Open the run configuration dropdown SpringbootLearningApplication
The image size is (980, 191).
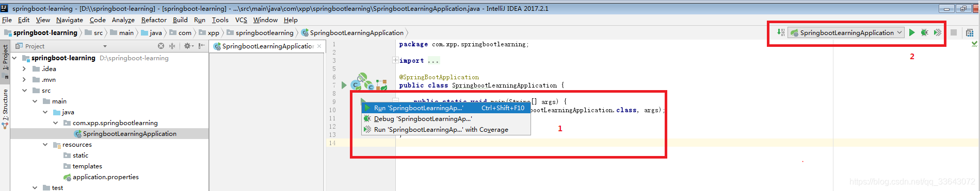846,32
